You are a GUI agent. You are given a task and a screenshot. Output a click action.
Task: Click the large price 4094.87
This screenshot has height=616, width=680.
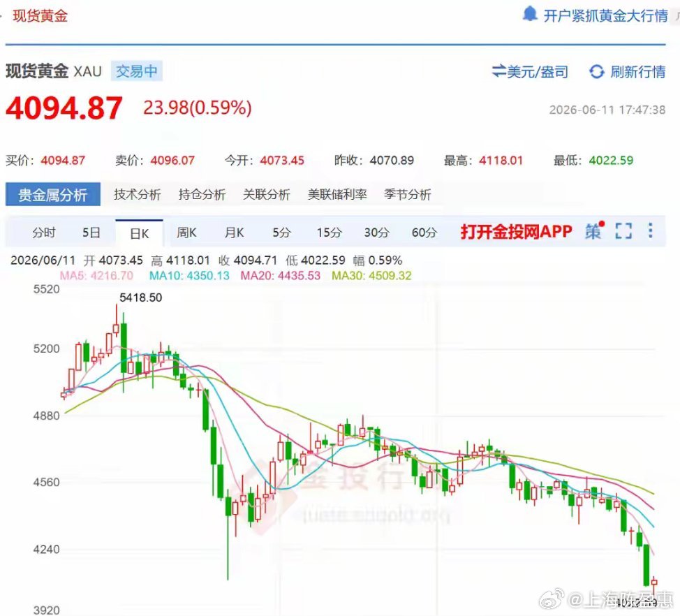pyautogui.click(x=64, y=108)
